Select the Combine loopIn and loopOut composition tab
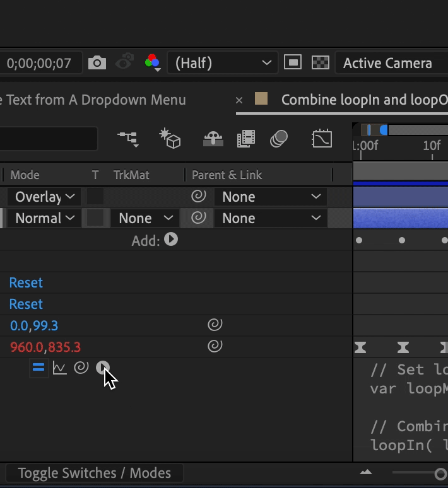 click(x=365, y=100)
